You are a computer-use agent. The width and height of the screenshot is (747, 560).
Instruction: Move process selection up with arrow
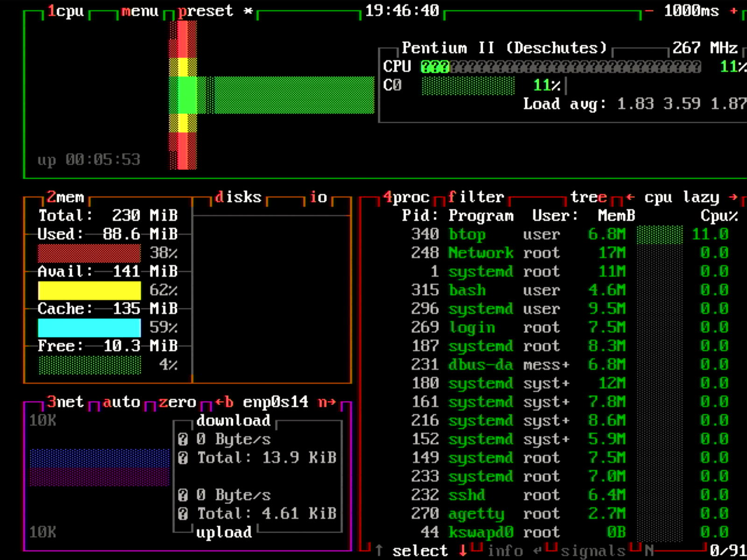click(379, 551)
